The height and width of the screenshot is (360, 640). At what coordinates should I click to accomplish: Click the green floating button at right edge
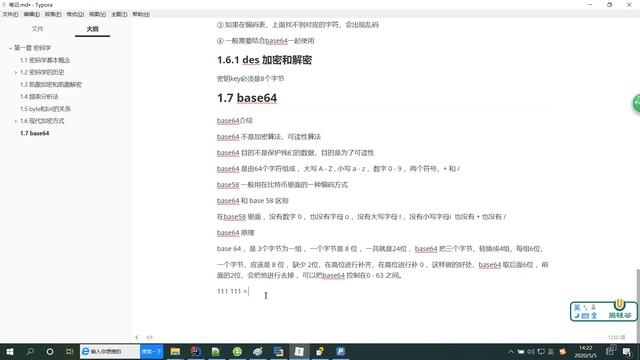(636, 103)
